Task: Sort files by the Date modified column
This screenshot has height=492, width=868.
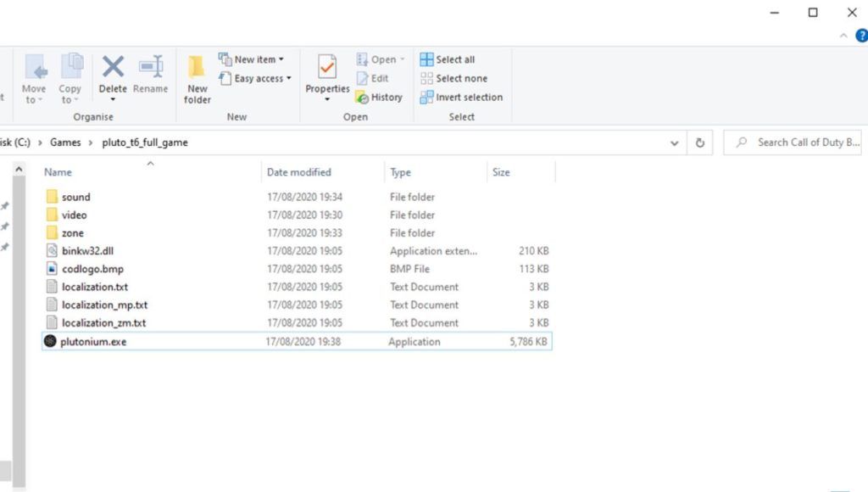Action: [299, 172]
